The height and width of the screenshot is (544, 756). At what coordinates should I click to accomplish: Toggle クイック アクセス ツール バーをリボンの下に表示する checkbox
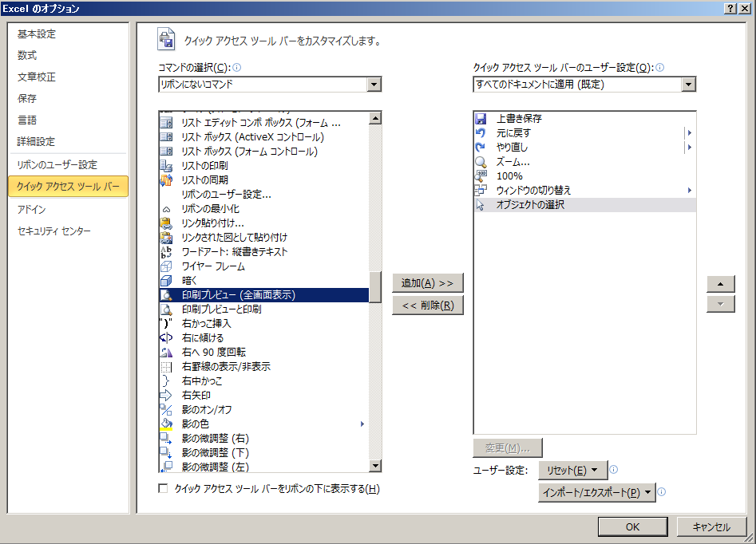pos(163,489)
